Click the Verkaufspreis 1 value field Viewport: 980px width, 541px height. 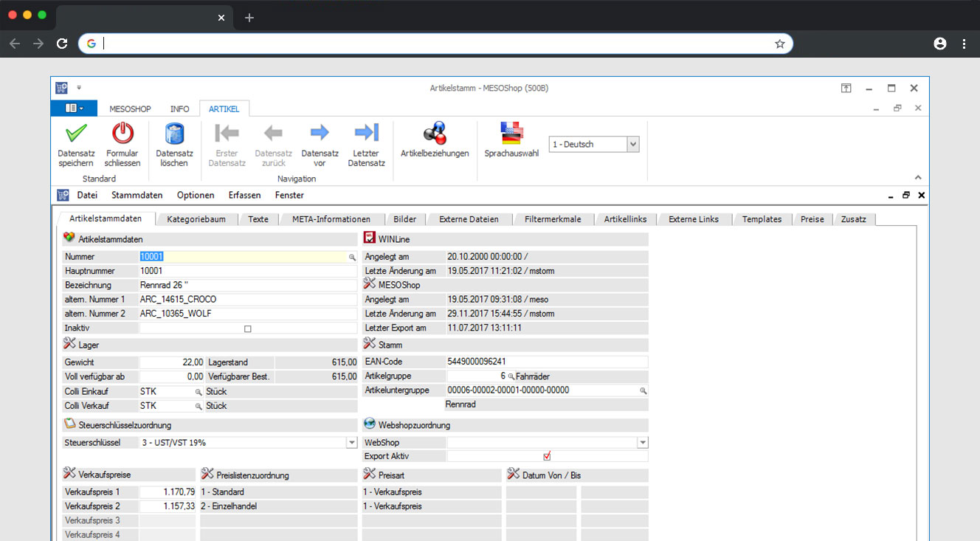click(168, 492)
